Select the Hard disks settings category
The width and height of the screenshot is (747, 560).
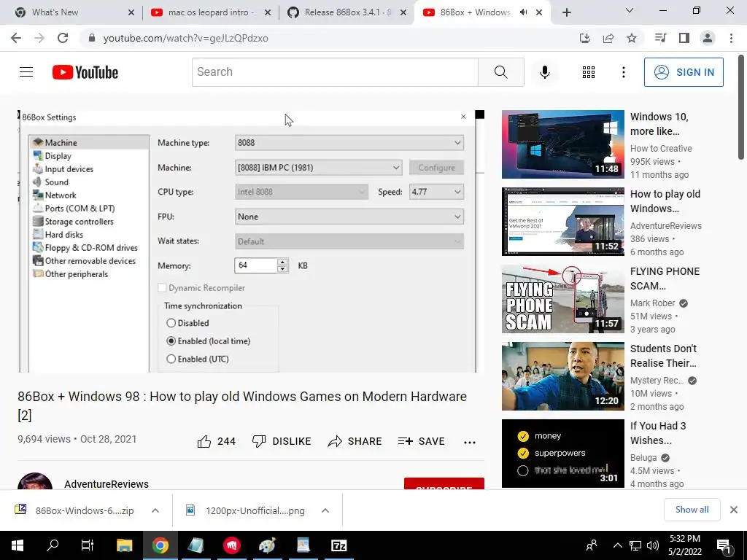point(64,234)
